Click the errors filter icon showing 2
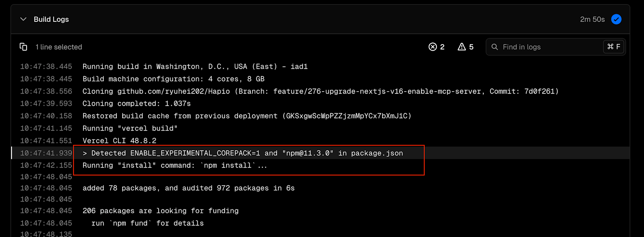Viewport: 644px width, 237px height. click(x=433, y=47)
